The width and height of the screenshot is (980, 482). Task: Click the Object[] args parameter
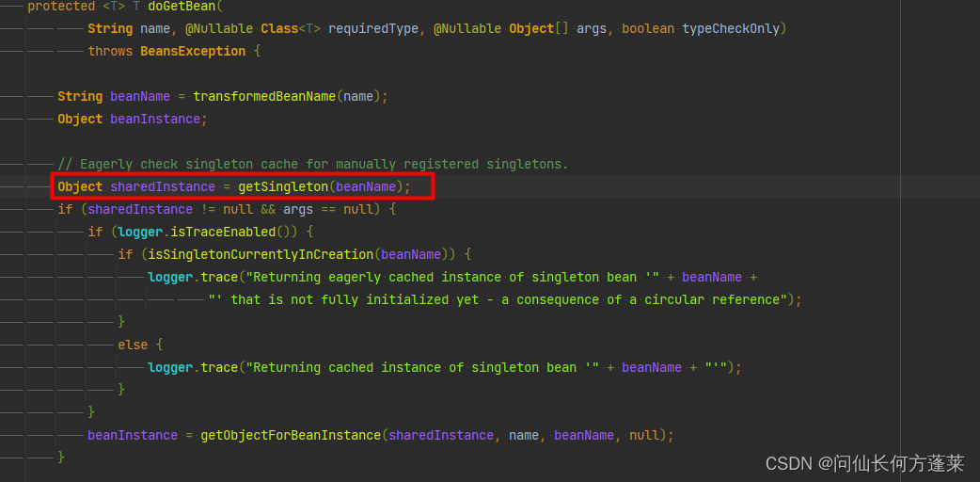[x=558, y=29]
